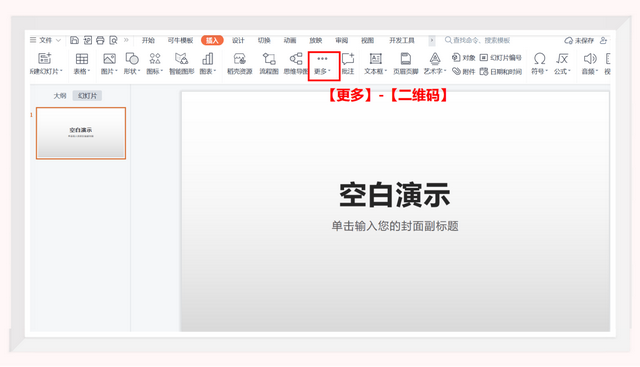640x367 pixels.
Task: Insert a 思维导图 mind map
Action: click(x=296, y=64)
